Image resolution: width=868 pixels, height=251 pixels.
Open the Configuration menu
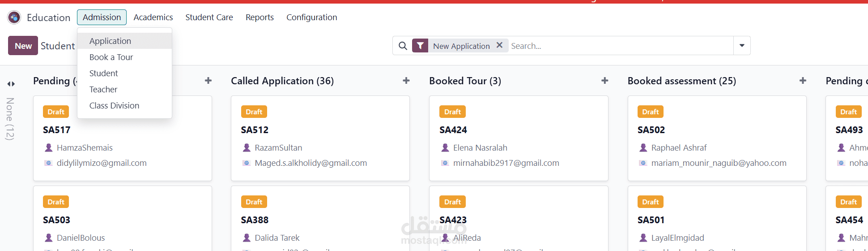pos(312,17)
